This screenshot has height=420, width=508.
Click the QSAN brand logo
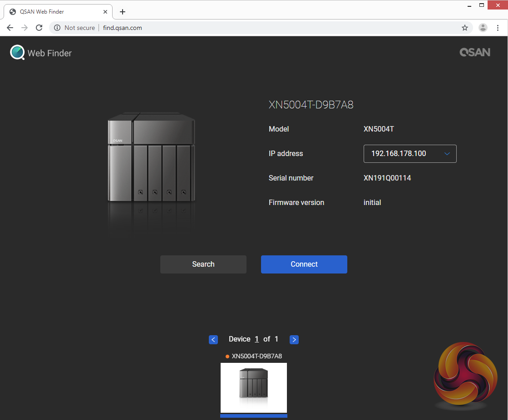tap(474, 53)
